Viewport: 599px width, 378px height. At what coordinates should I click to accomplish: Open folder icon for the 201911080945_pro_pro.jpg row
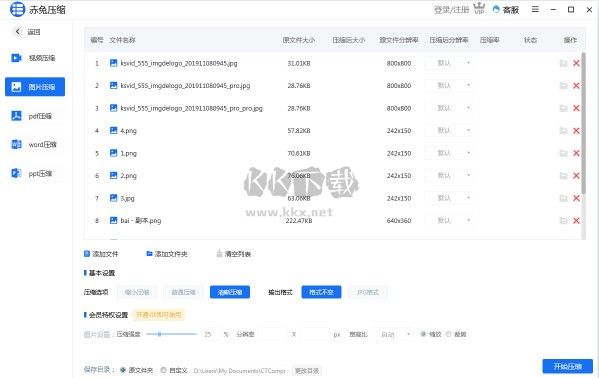pos(563,108)
